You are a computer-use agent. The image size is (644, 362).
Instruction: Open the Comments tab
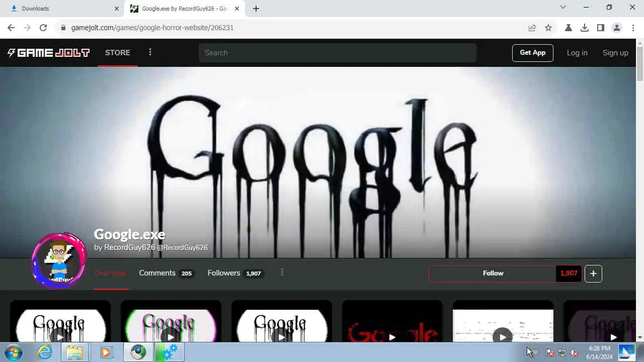[x=166, y=273]
